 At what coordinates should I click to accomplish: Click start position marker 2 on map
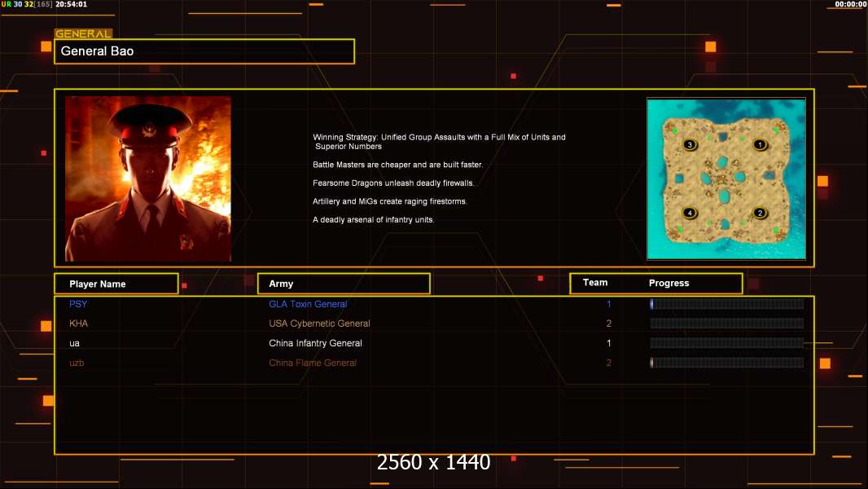pos(760,213)
